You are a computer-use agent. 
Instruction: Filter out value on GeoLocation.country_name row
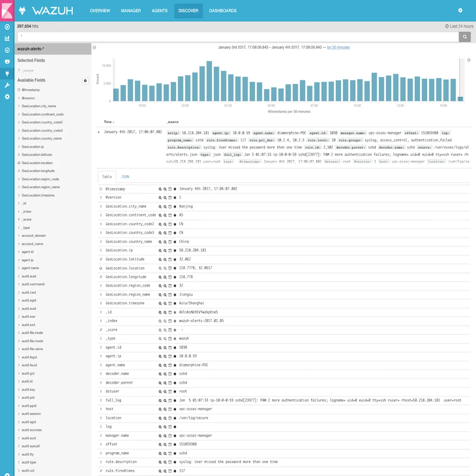165,242
